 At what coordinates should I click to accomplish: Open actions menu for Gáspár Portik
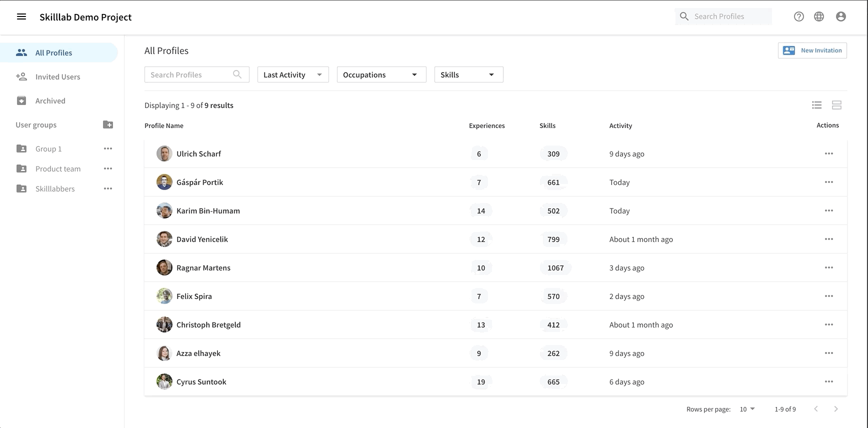coord(829,182)
